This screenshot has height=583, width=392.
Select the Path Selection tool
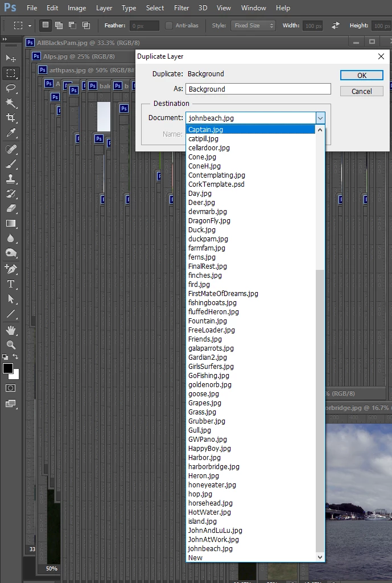[11, 299]
